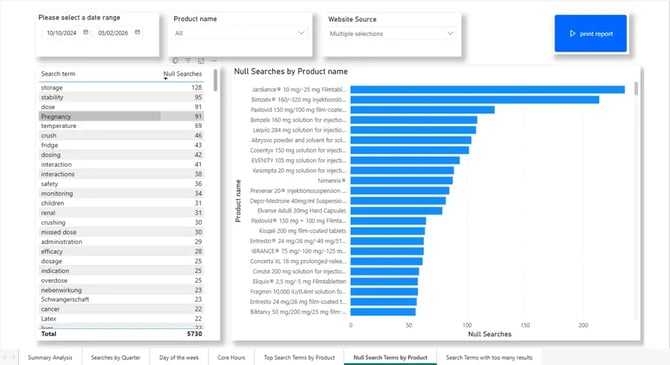The width and height of the screenshot is (670, 365).
Task: Open focus mode icon above the table
Action: [201, 61]
